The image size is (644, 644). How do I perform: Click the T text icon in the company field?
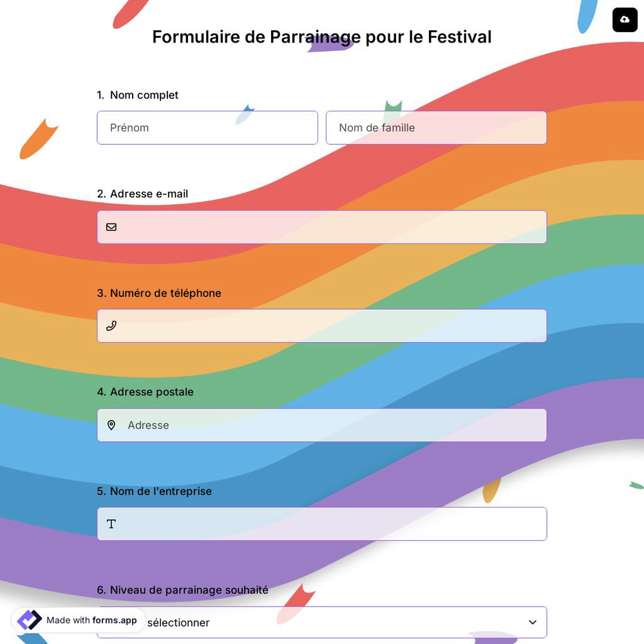[x=111, y=524]
